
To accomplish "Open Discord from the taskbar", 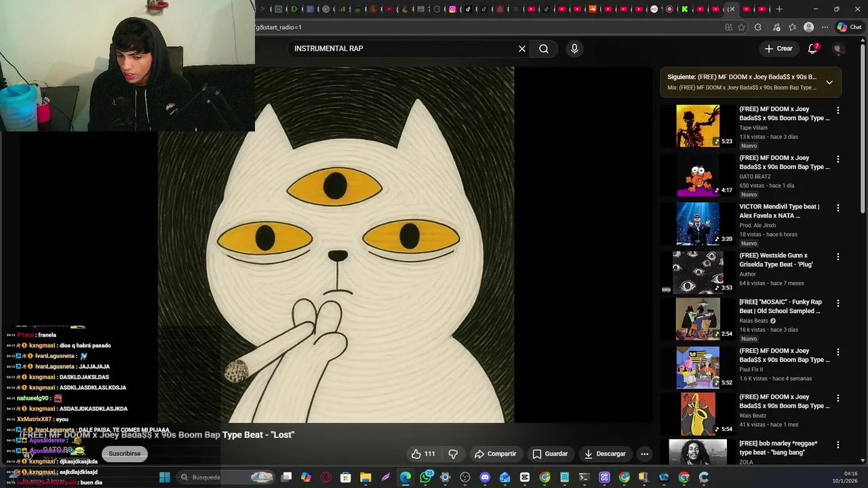I will click(x=485, y=477).
